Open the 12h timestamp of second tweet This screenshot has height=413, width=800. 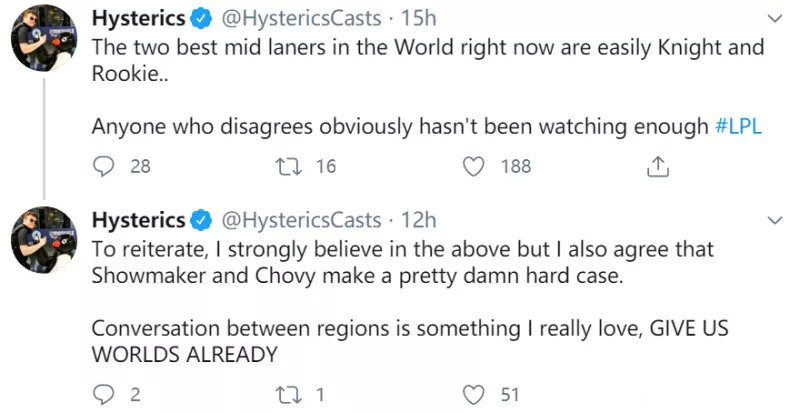418,221
